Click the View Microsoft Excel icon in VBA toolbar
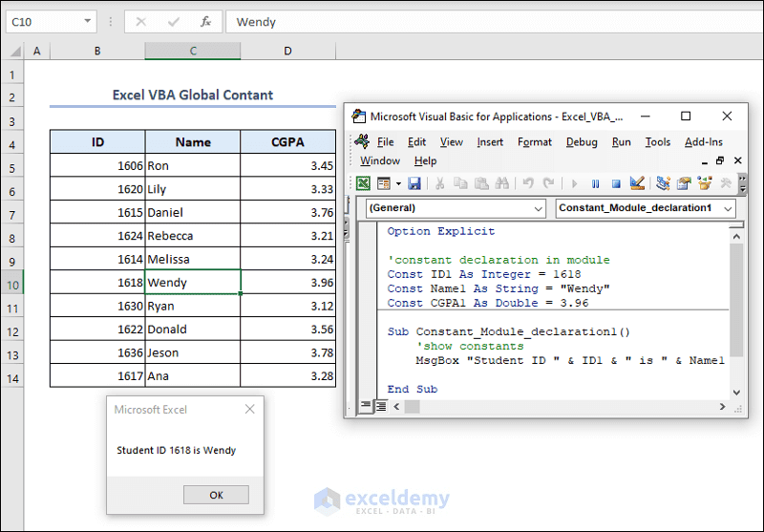The image size is (764, 532). 363,183
